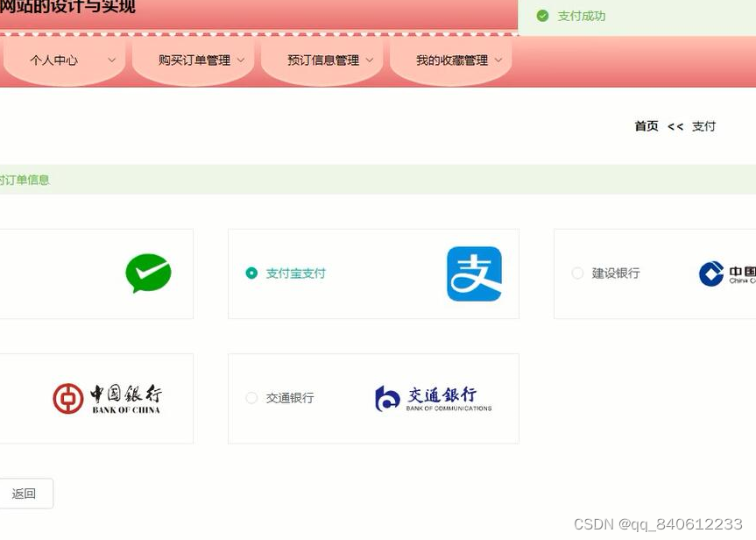This screenshot has height=540, width=756.
Task: Click the 个人中心 menu item
Action: pyautogui.click(x=54, y=60)
